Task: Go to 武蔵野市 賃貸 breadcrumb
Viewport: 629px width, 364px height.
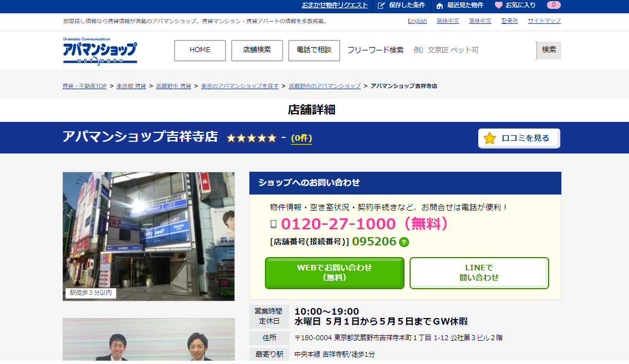Action: point(173,86)
